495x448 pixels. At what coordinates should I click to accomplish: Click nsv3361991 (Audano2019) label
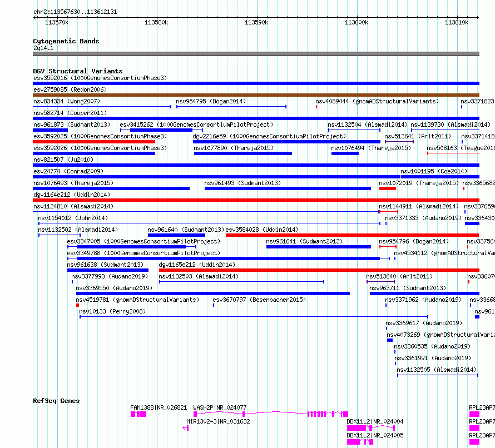pos(433,358)
